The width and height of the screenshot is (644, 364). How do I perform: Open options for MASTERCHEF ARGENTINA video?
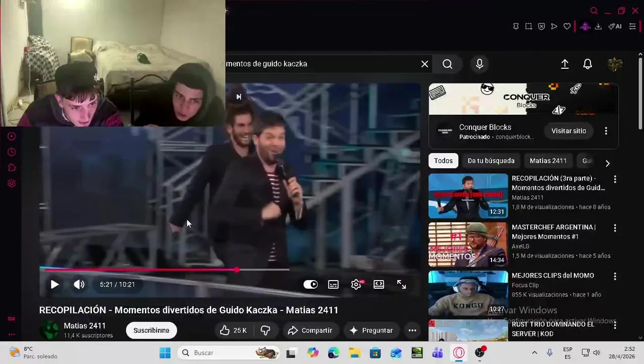(615, 228)
